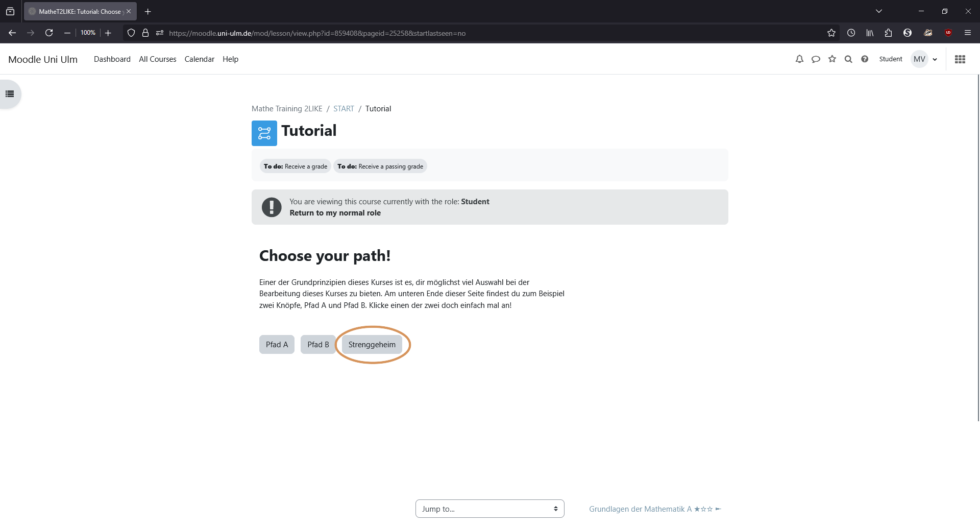Go to All Courses in navigation
The height and width of the screenshot is (527, 980).
tap(158, 59)
